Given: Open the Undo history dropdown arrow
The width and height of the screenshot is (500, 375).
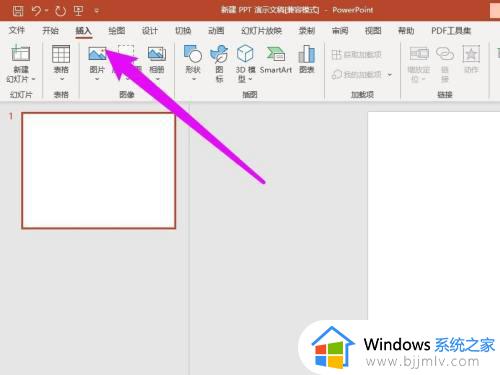Looking at the screenshot, I should pyautogui.click(x=46, y=11).
